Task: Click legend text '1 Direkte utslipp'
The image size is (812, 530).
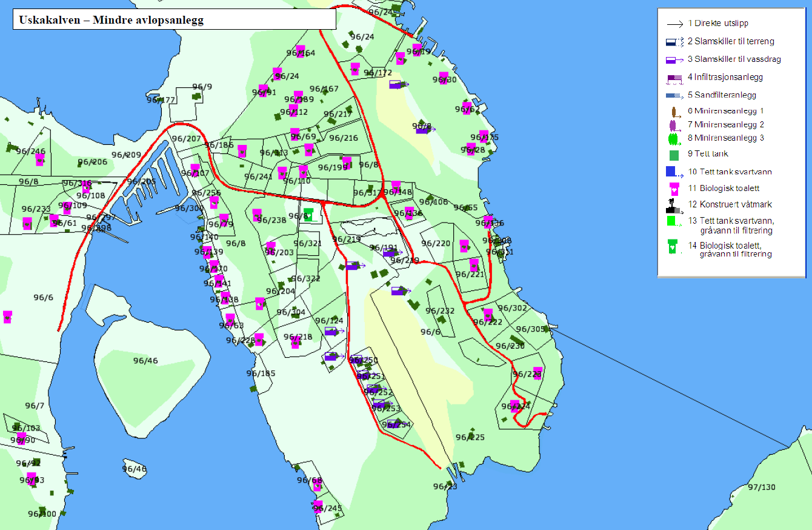Action: coord(717,24)
